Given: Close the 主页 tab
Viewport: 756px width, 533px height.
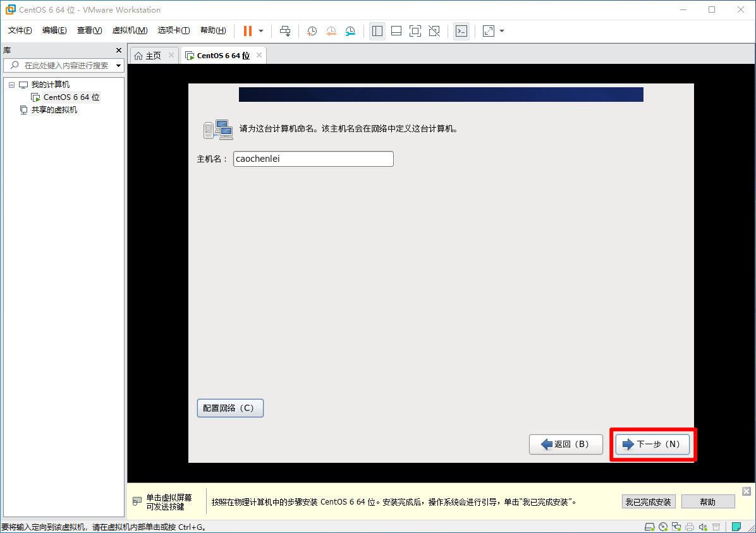Looking at the screenshot, I should (x=171, y=56).
